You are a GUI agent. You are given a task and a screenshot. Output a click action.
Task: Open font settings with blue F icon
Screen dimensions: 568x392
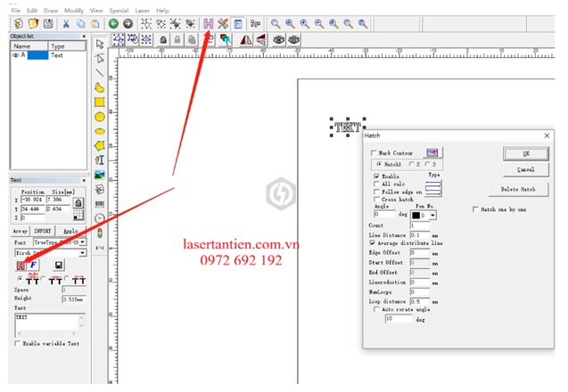pos(34,265)
